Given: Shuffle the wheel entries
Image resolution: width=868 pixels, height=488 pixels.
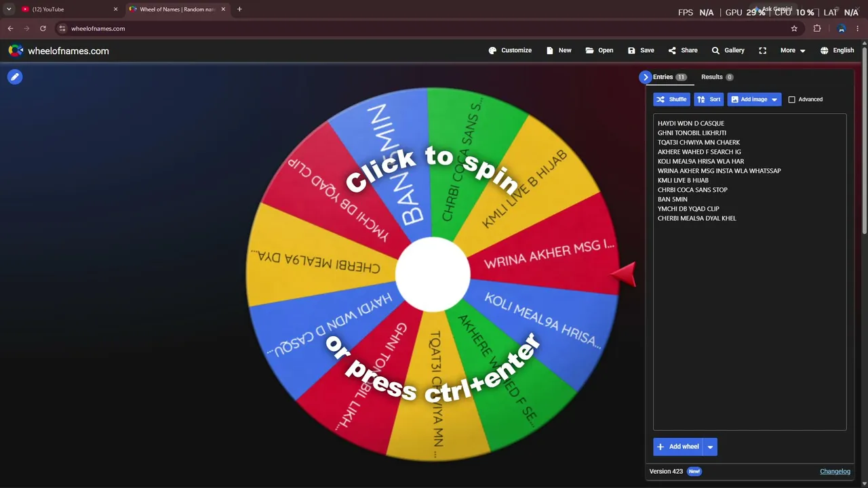Looking at the screenshot, I should 671,100.
